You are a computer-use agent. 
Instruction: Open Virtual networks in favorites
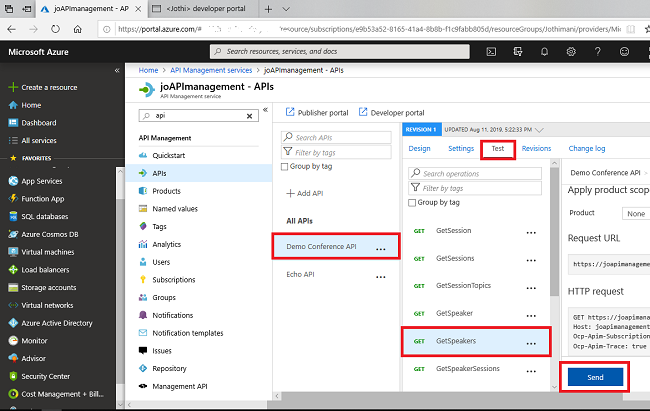coord(47,305)
